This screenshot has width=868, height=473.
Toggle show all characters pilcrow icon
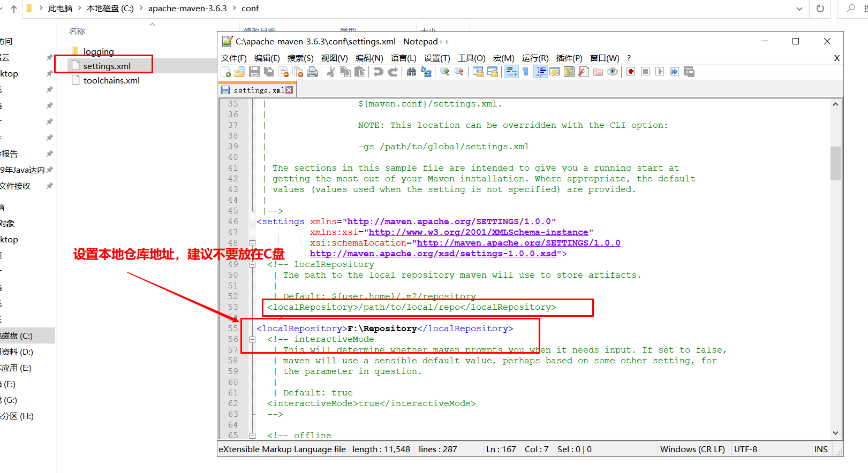[x=526, y=72]
